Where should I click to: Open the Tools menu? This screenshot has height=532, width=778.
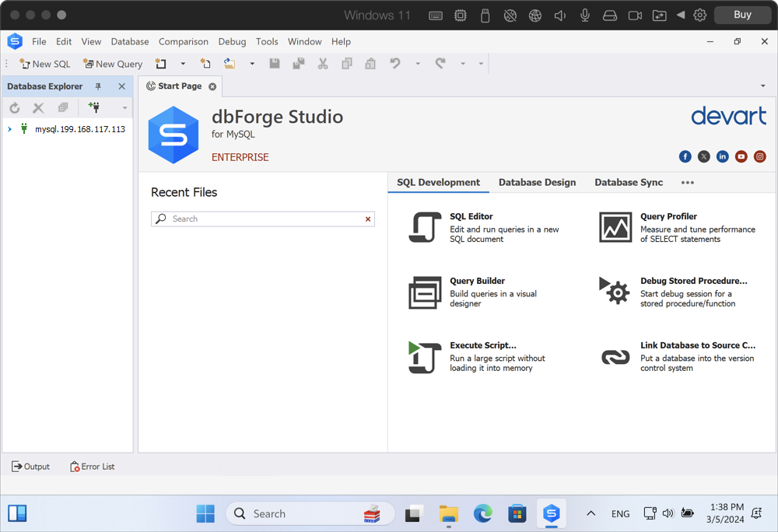(x=266, y=42)
